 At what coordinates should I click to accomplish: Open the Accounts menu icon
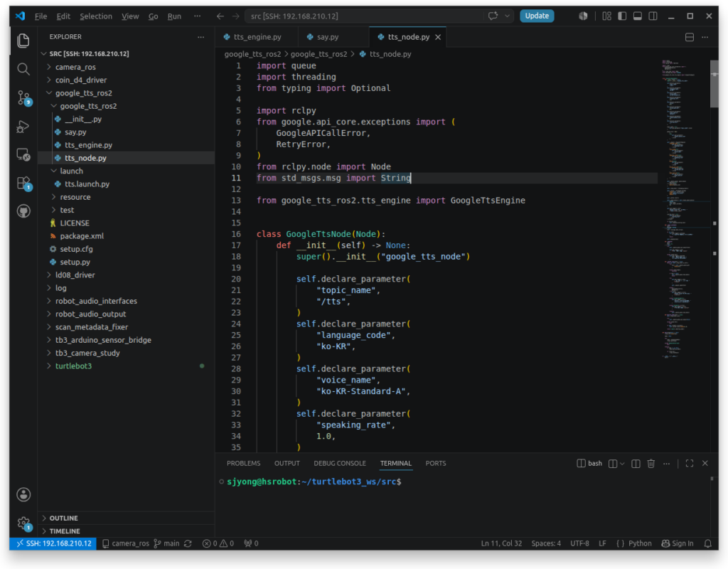coord(23,494)
